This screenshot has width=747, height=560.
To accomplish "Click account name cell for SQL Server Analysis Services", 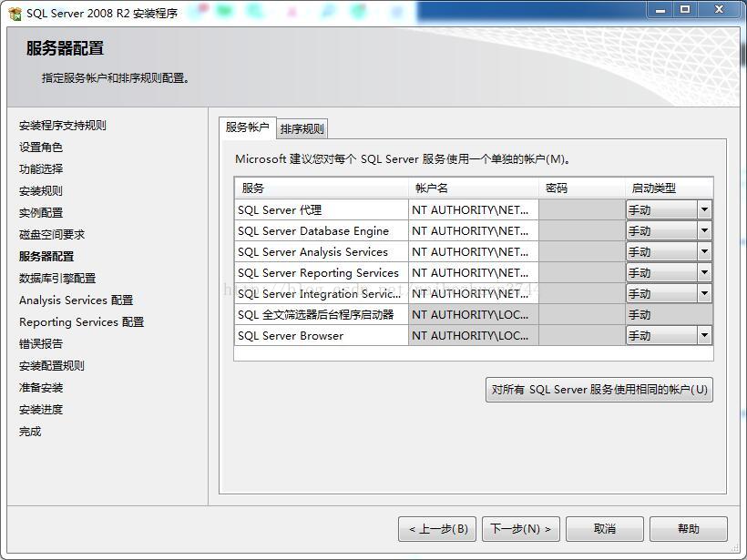I will (x=473, y=251).
